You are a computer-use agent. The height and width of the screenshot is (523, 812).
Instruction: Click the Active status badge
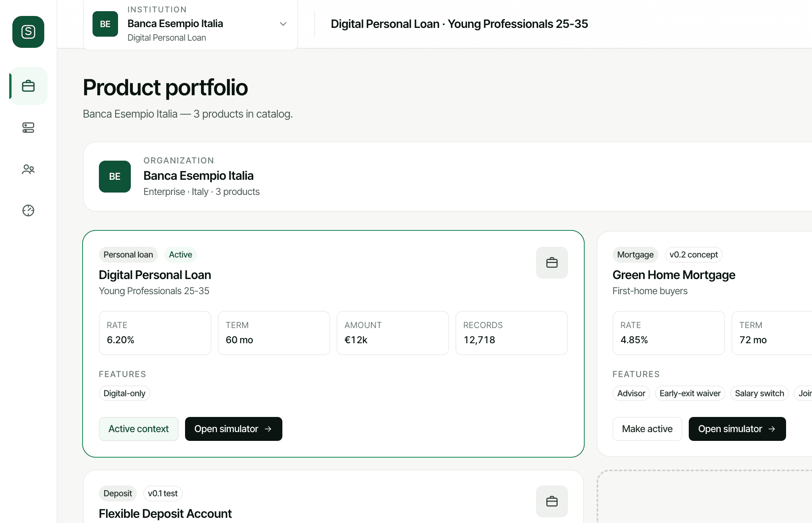tap(181, 255)
